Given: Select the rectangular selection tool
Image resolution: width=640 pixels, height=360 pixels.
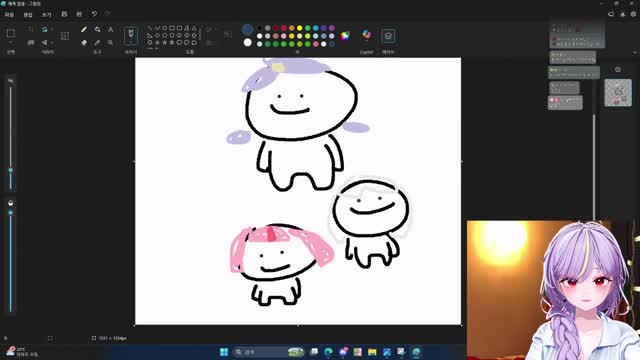Looking at the screenshot, I should click(x=11, y=33).
